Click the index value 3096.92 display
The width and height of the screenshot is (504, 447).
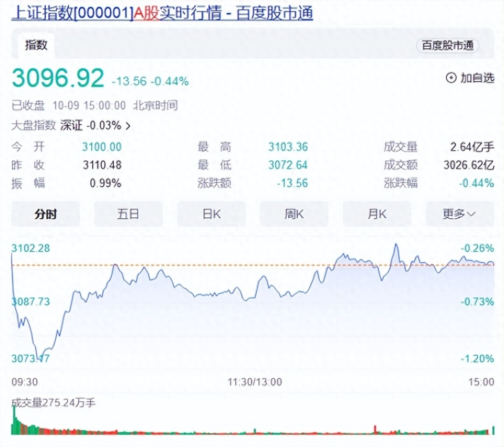(x=58, y=78)
